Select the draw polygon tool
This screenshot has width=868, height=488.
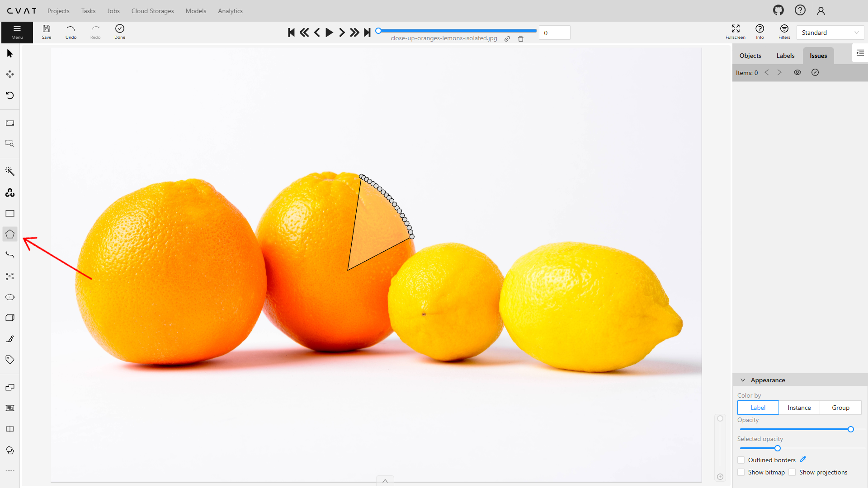[x=10, y=234]
